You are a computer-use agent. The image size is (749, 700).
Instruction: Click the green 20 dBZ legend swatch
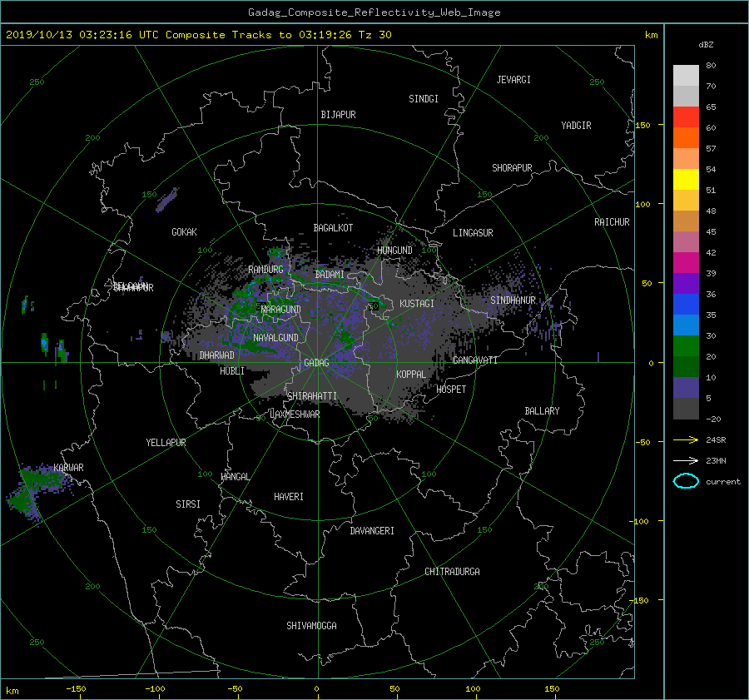(x=686, y=345)
